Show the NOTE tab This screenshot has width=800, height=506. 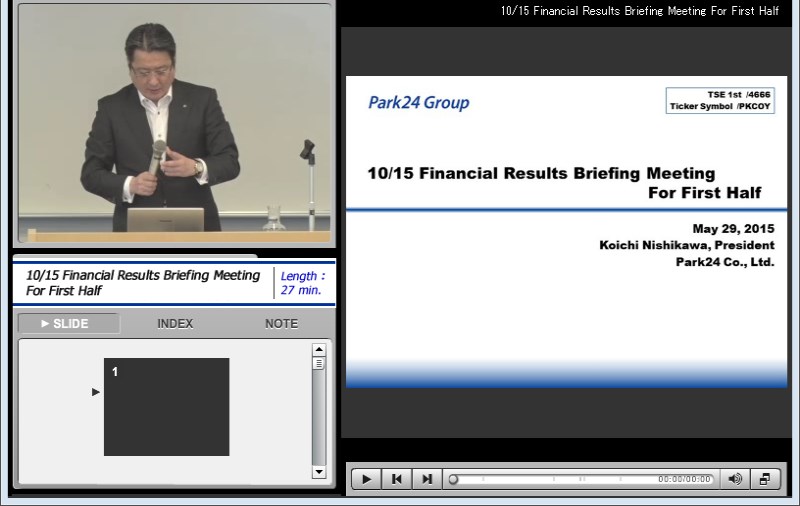pos(281,324)
